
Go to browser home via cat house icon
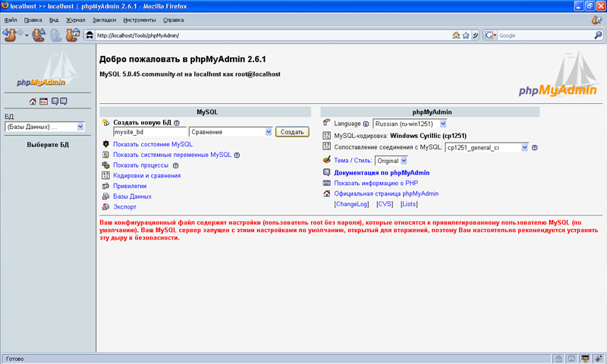72,35
